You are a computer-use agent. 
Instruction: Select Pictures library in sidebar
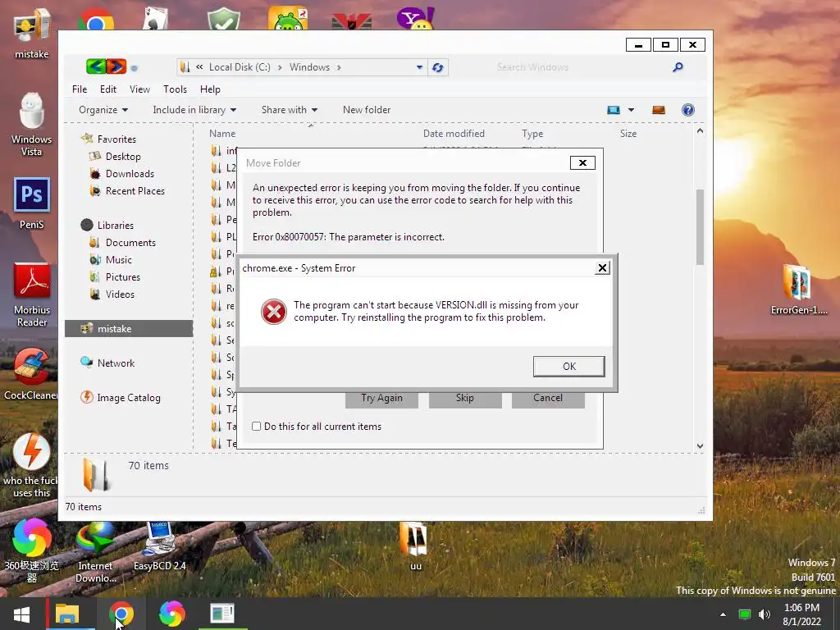coord(123,277)
